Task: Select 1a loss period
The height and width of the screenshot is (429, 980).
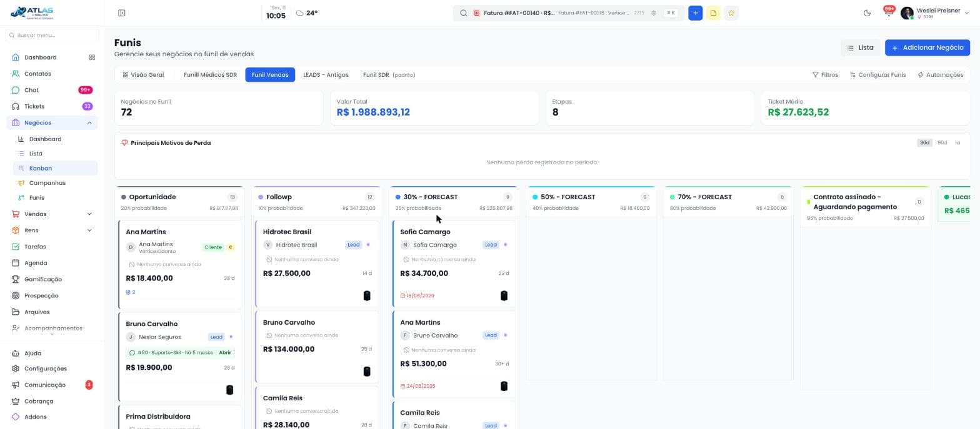Action: (x=957, y=143)
